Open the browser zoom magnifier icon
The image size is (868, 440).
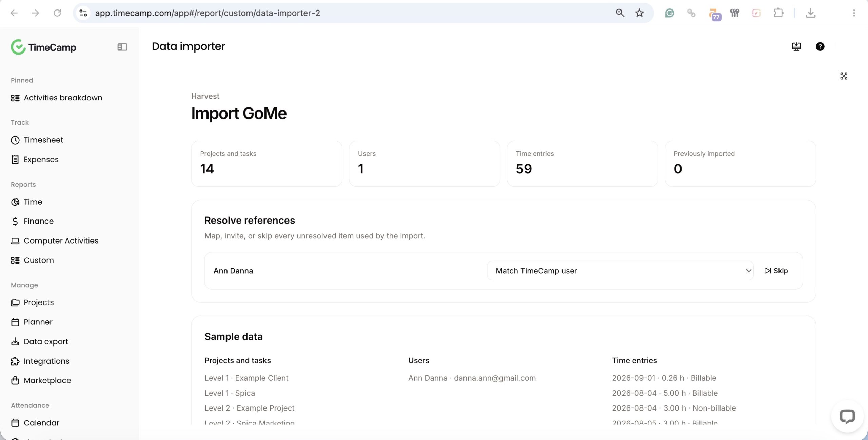[620, 13]
